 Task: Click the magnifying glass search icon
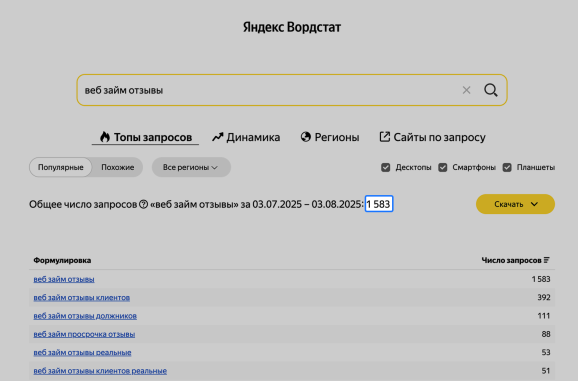pos(491,90)
